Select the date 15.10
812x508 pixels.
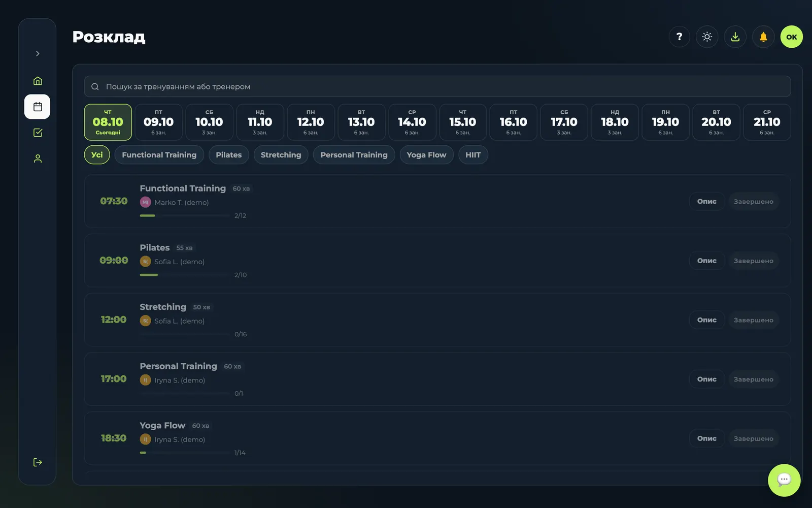coord(463,122)
